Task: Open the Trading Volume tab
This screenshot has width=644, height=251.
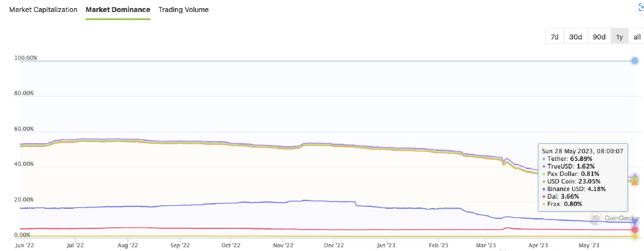Action: pos(183,9)
